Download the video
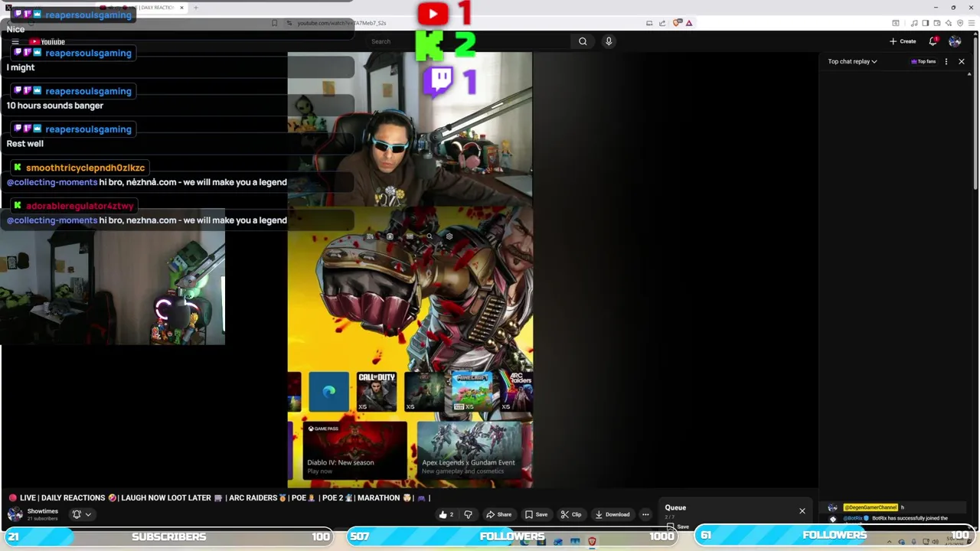The height and width of the screenshot is (551, 980). (x=612, y=514)
